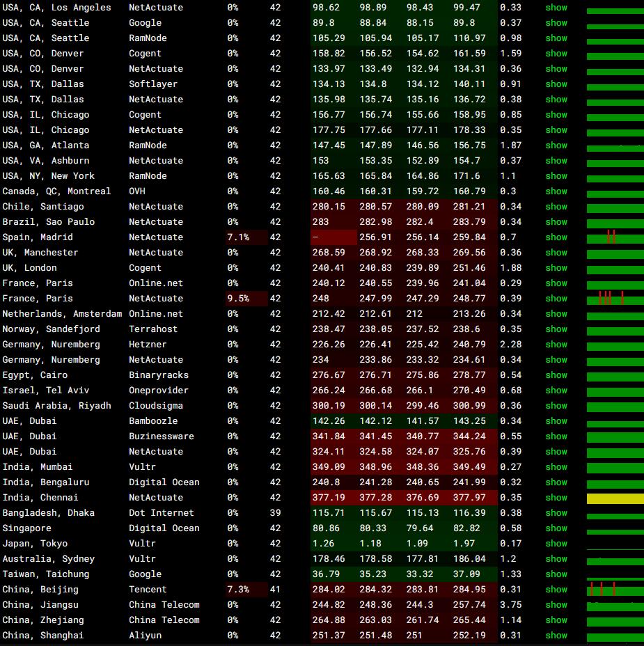
Task: Select the 7.3% loss value for Beijing
Action: [x=238, y=589]
